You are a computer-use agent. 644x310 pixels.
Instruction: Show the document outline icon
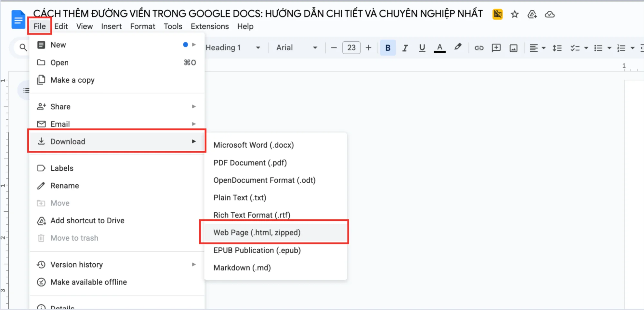pos(26,90)
